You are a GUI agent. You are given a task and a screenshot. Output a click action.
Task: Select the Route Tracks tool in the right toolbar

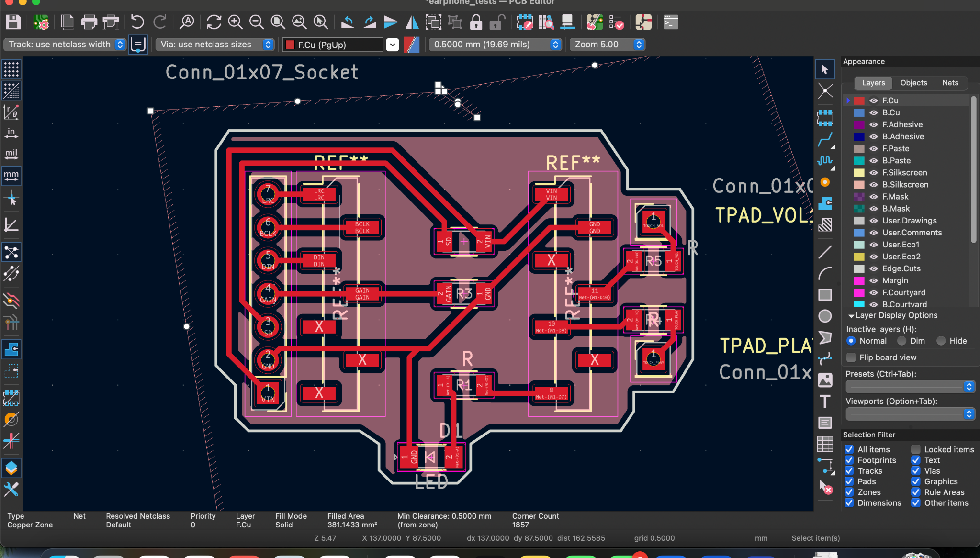825,139
